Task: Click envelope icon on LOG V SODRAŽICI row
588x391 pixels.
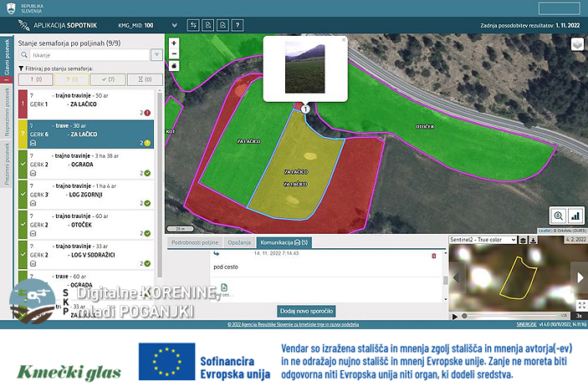Action: pos(33,264)
